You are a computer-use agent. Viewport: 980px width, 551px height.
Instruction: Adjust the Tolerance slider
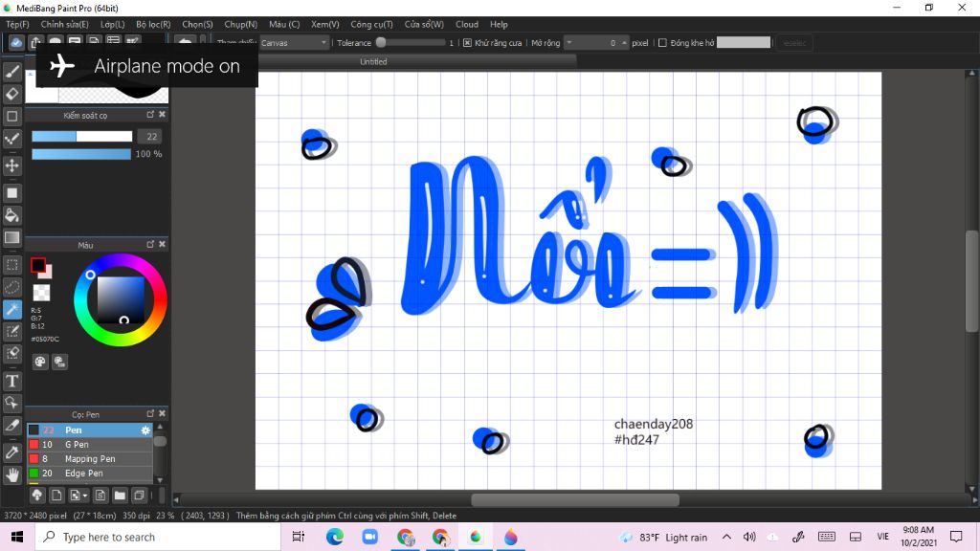coord(410,42)
